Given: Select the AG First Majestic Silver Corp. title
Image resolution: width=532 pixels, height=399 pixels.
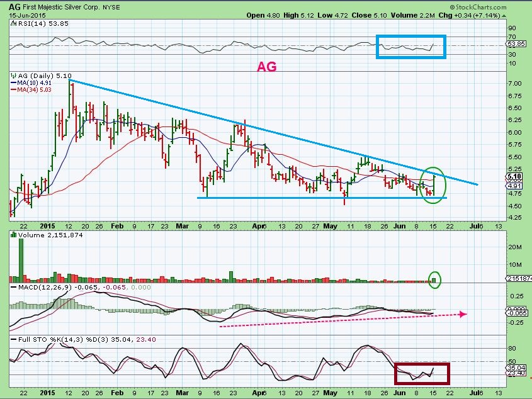Looking at the screenshot, I should tap(54, 6).
